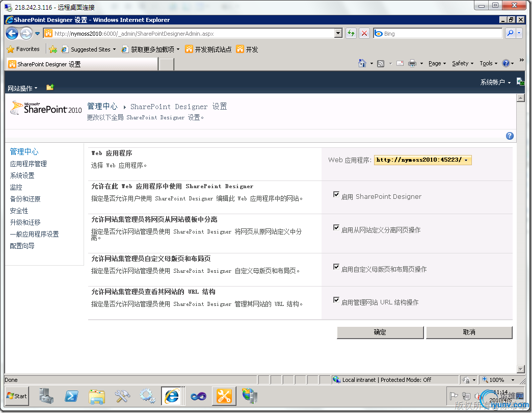This screenshot has width=532, height=413.
Task: Stop loading with the red X icon
Action: pyautogui.click(x=364, y=33)
